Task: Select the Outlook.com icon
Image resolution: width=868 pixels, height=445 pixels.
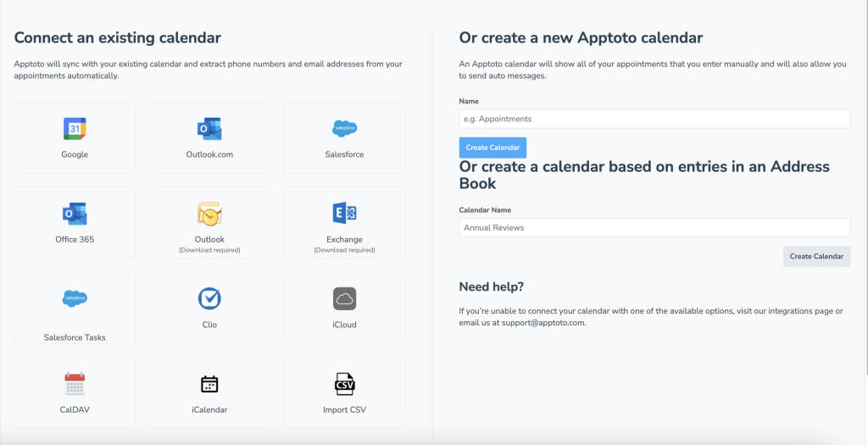Action: pos(209,128)
